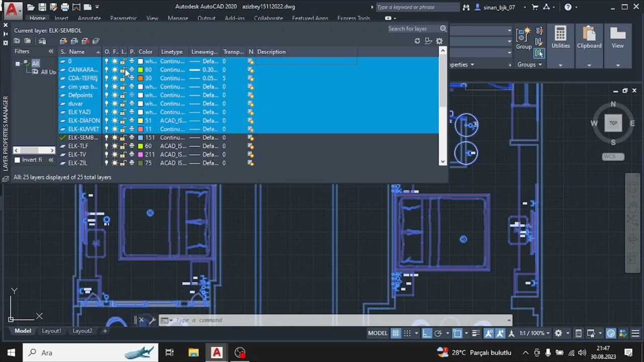Viewport: 644px width, 362px height.
Task: Open the Express Tools ribbon tab
Action: click(x=354, y=18)
